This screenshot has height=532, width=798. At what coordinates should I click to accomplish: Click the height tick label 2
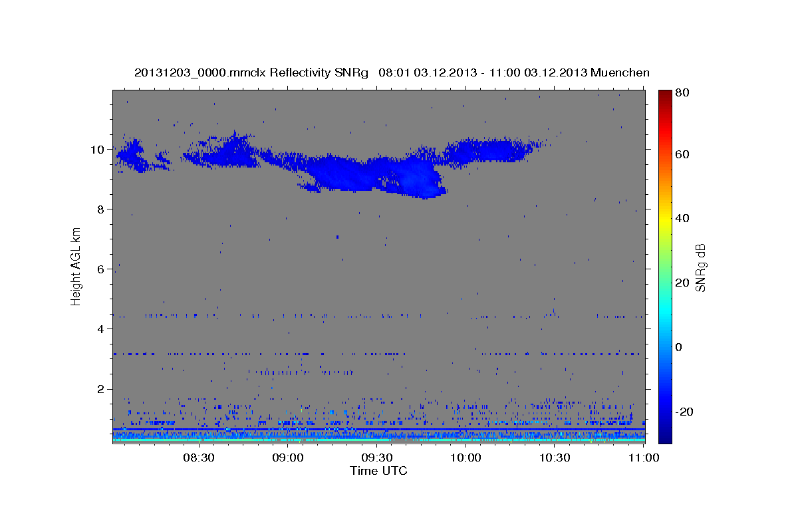click(x=102, y=389)
